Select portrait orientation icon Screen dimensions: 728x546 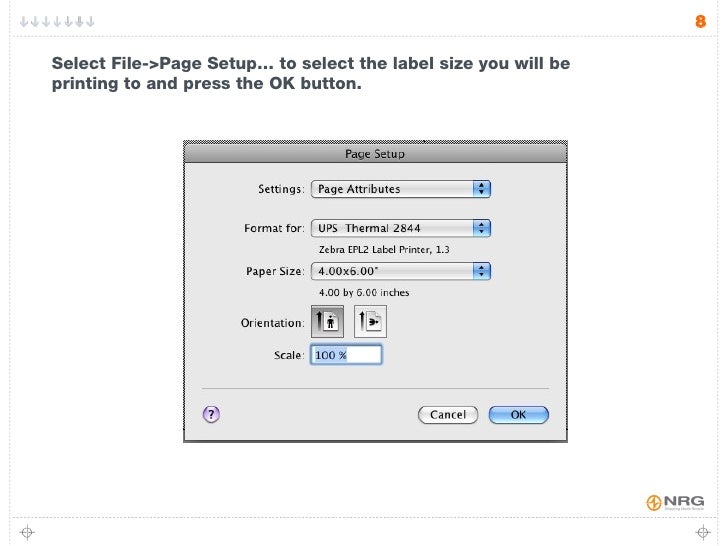click(x=327, y=321)
